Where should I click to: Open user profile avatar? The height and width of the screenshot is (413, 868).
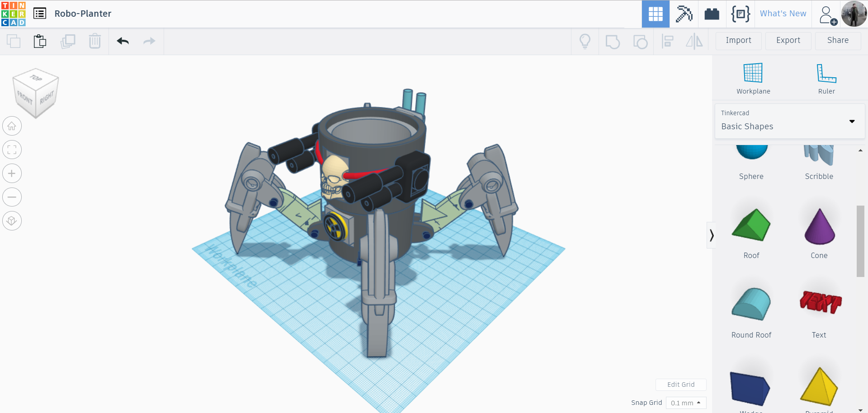pos(854,14)
